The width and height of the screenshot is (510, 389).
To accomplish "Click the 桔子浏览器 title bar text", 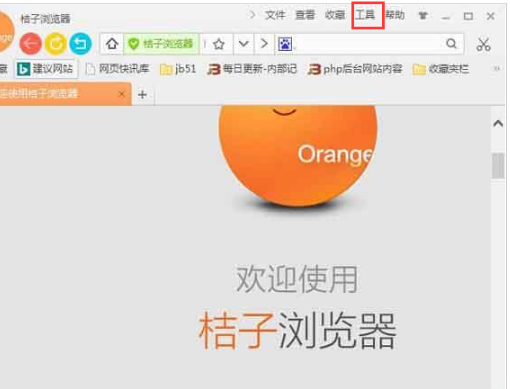I will [x=46, y=18].
